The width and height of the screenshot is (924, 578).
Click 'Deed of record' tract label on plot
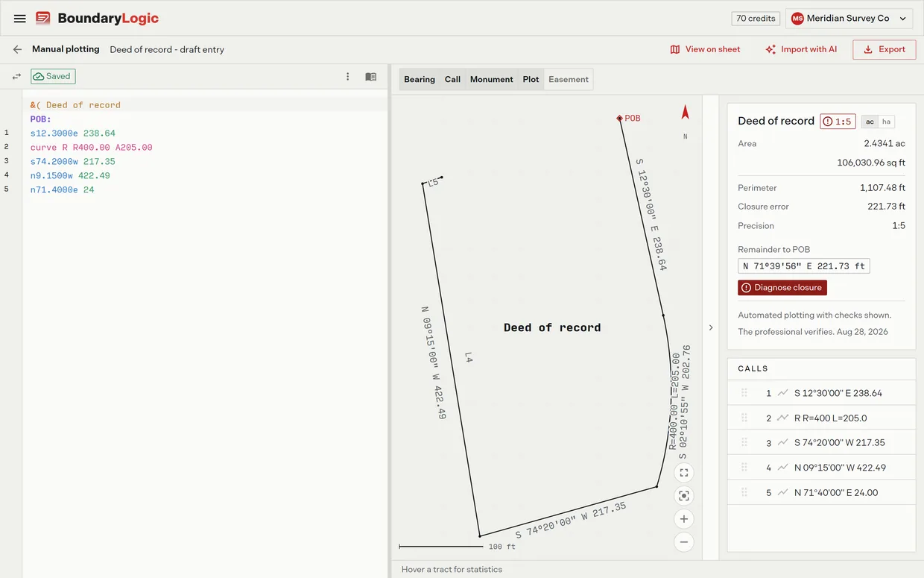click(x=552, y=327)
